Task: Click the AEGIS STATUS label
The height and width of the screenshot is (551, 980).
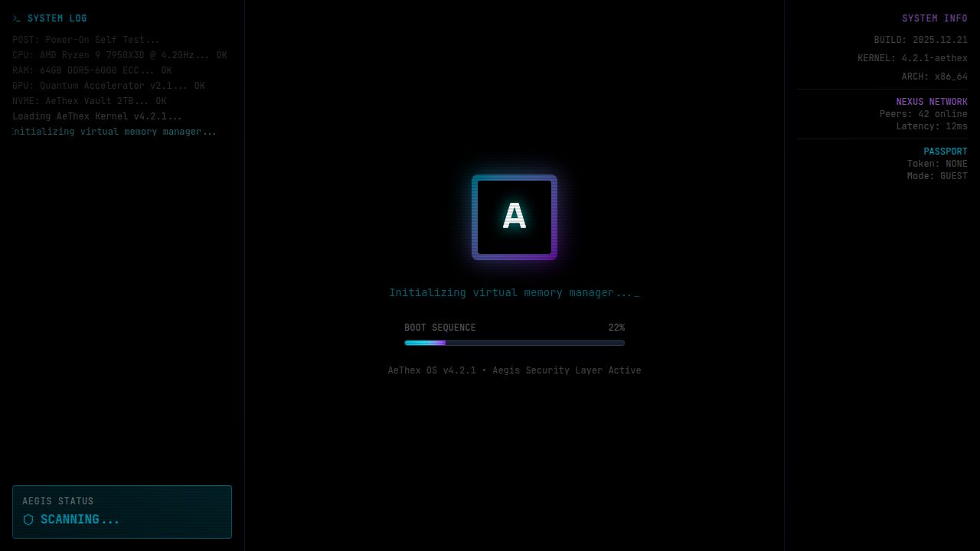Action: click(x=58, y=501)
